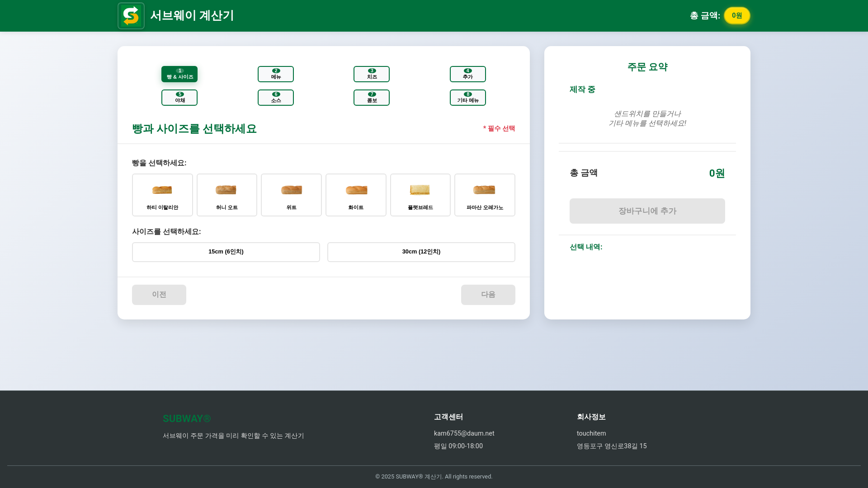
Task: Click the Subway logo icon
Action: click(x=131, y=16)
